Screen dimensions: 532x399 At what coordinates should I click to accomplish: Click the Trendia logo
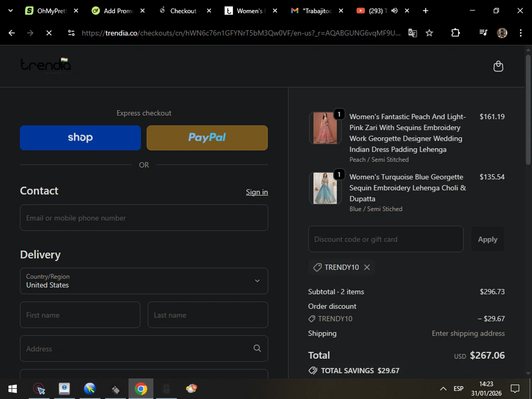coord(46,65)
